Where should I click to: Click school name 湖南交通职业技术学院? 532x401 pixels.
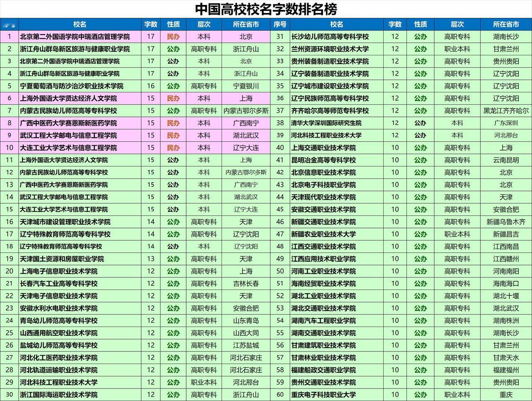[x=323, y=333]
